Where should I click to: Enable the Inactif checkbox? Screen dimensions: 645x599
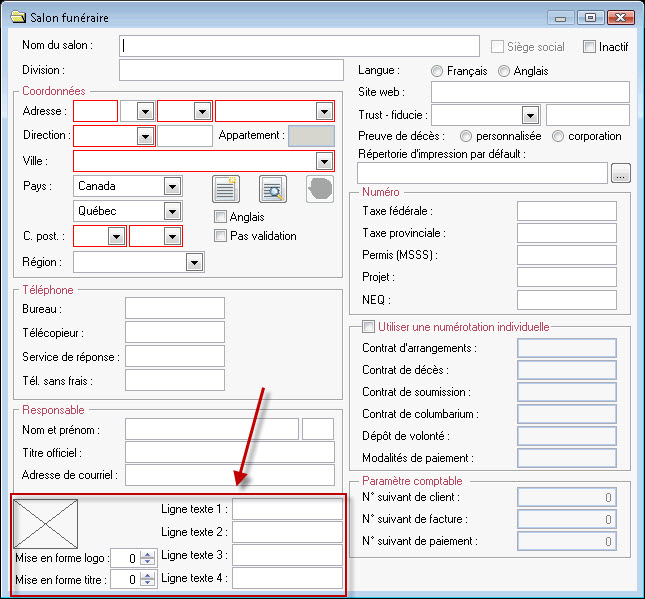pyautogui.click(x=589, y=47)
